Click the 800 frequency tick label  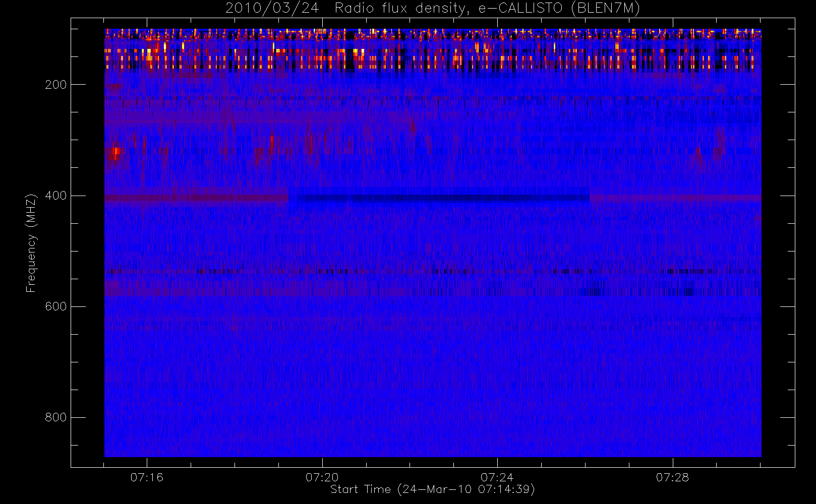click(x=56, y=417)
